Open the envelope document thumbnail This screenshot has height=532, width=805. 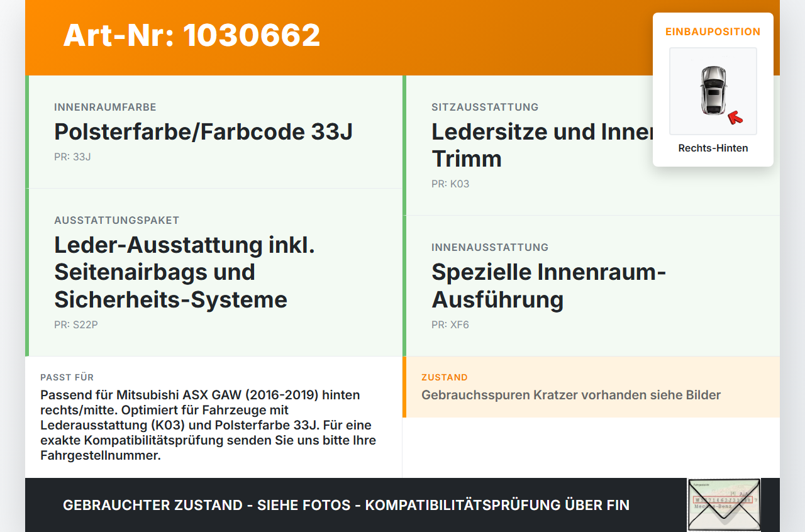(724, 505)
